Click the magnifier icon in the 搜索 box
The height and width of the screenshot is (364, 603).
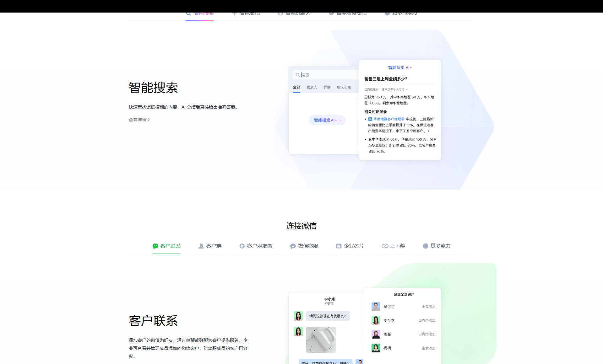pos(298,75)
